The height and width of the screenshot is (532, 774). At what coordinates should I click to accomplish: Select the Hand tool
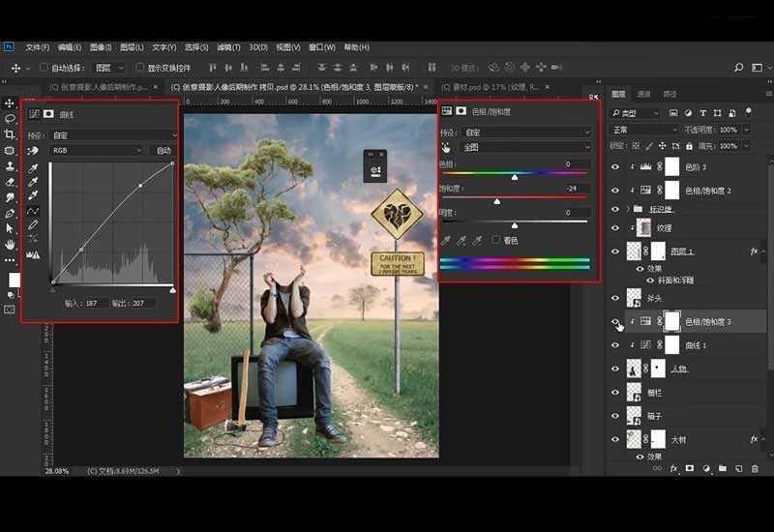pyautogui.click(x=11, y=243)
